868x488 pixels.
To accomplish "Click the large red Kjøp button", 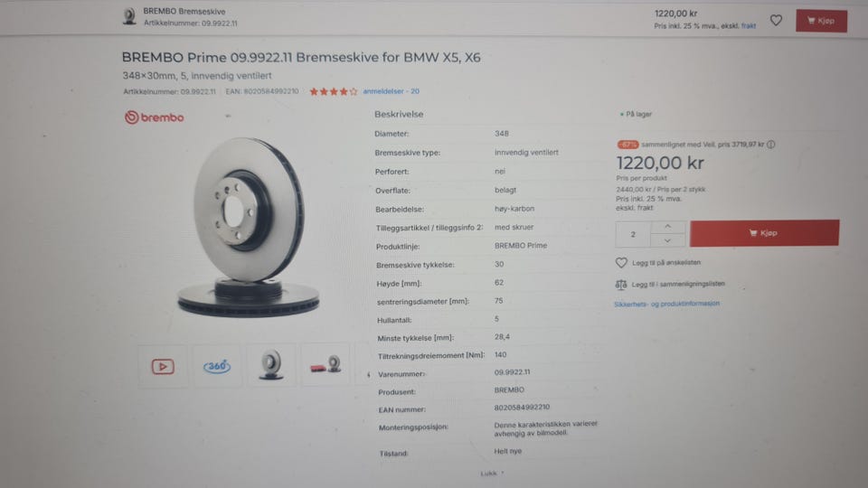I will tap(765, 233).
